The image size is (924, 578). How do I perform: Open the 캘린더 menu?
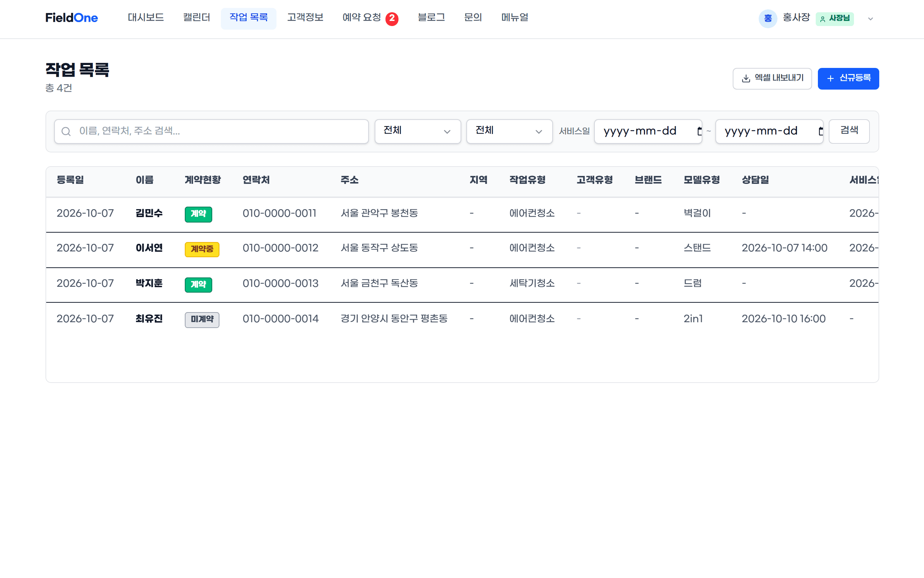click(197, 18)
